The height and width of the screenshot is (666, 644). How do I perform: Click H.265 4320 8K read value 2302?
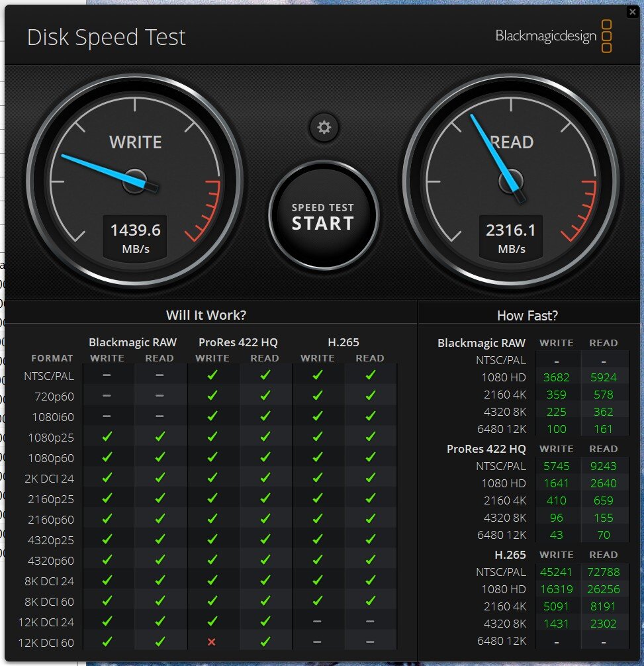click(603, 624)
